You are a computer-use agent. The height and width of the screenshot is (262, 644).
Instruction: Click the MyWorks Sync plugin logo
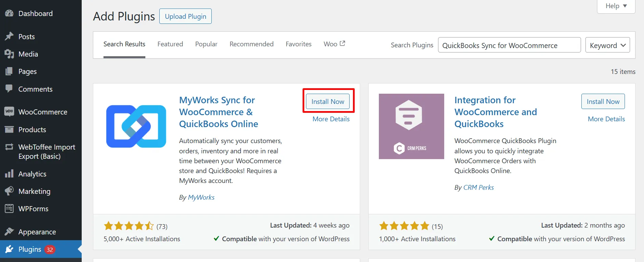tap(136, 126)
